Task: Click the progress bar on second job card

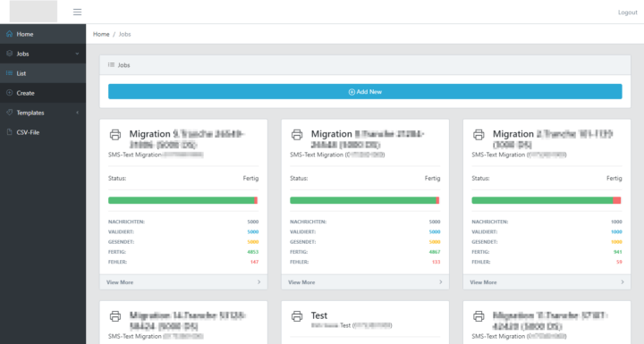Action: (365, 200)
